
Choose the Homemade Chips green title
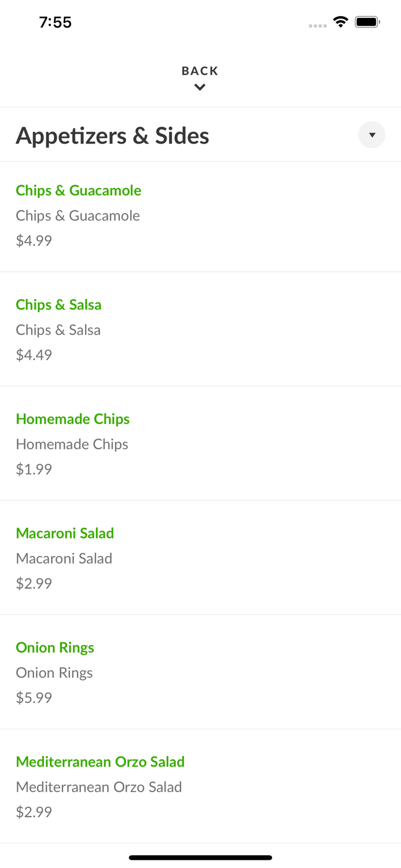73,419
